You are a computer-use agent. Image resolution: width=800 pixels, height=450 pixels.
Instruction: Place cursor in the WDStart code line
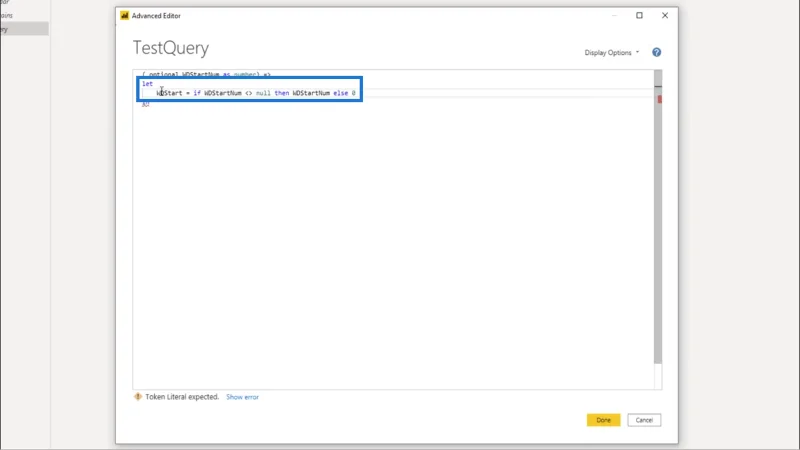click(256, 93)
